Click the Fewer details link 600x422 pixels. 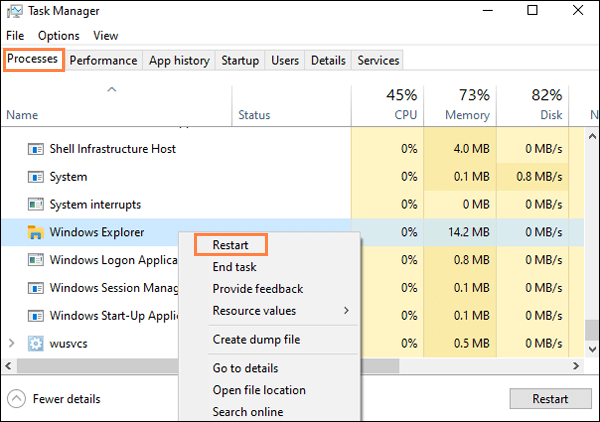click(x=67, y=399)
